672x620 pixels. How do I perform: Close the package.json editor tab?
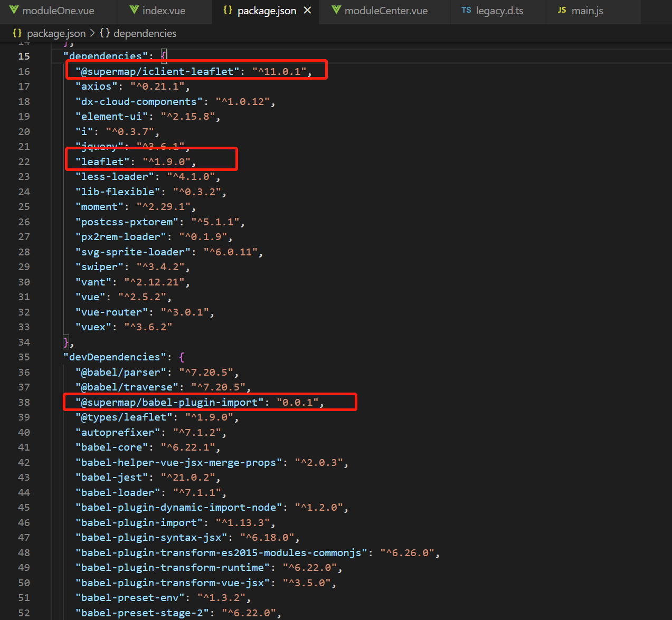[307, 11]
